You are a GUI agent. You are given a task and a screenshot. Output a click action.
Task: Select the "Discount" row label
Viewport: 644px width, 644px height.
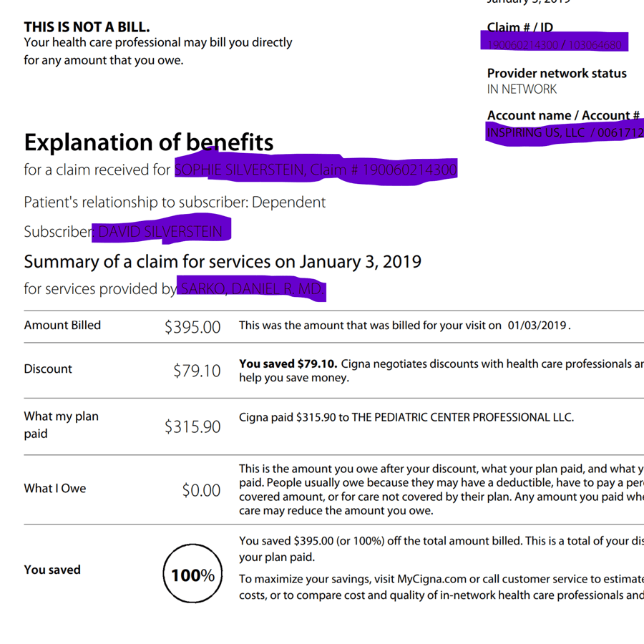[48, 369]
